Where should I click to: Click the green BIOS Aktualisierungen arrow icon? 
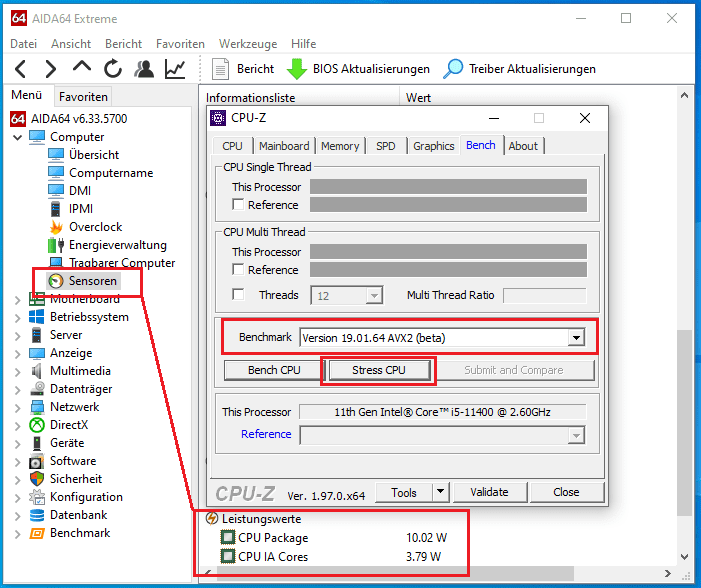point(296,69)
